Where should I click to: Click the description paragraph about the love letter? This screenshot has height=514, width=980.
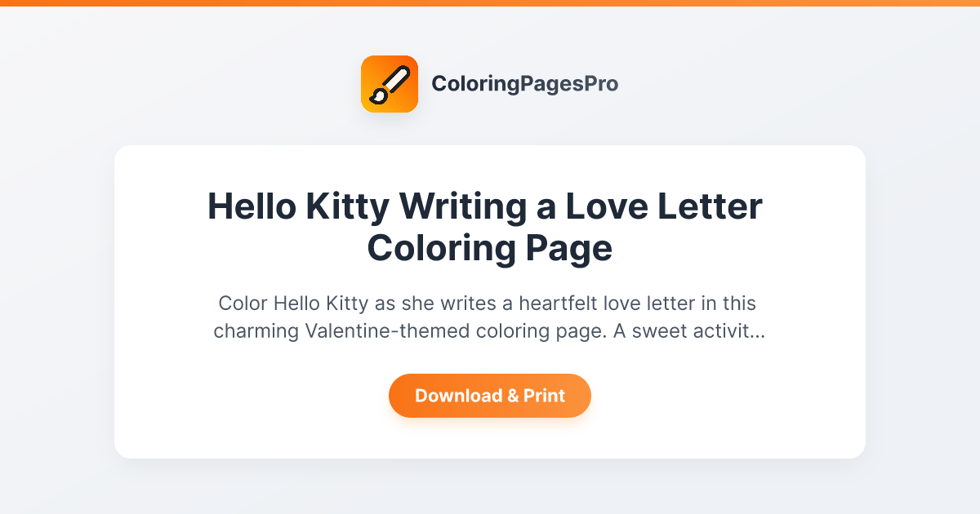[x=490, y=317]
